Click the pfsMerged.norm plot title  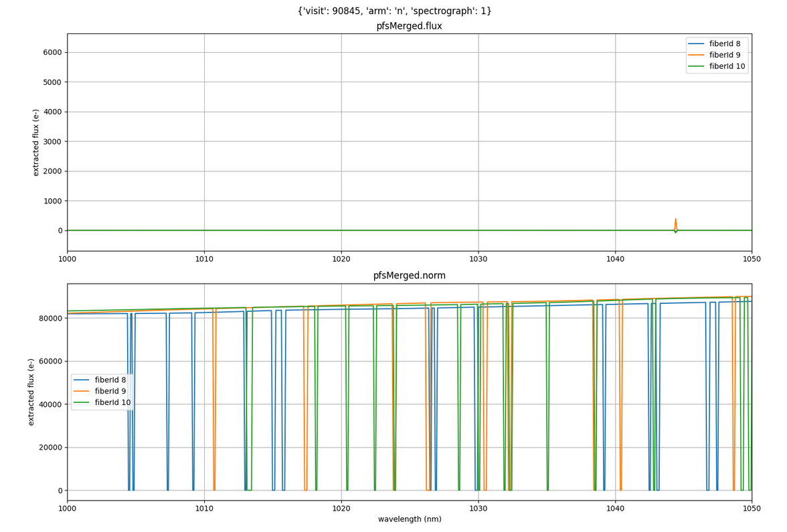[x=409, y=276]
